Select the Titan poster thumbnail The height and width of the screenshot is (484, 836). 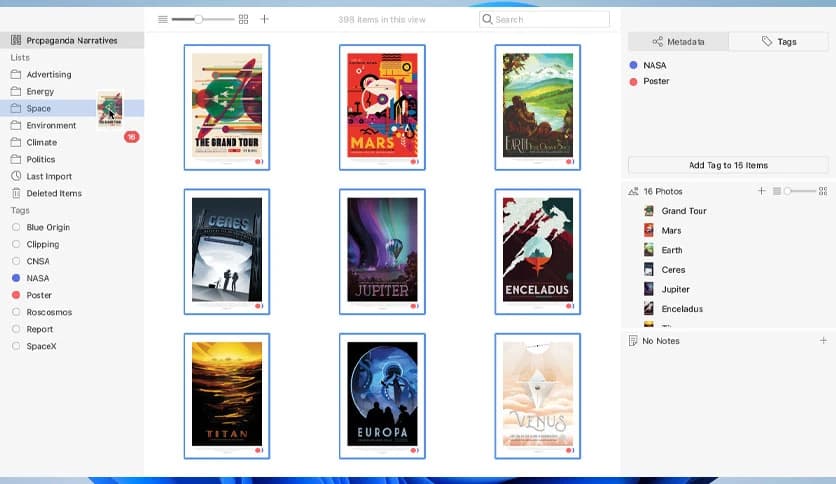(227, 396)
